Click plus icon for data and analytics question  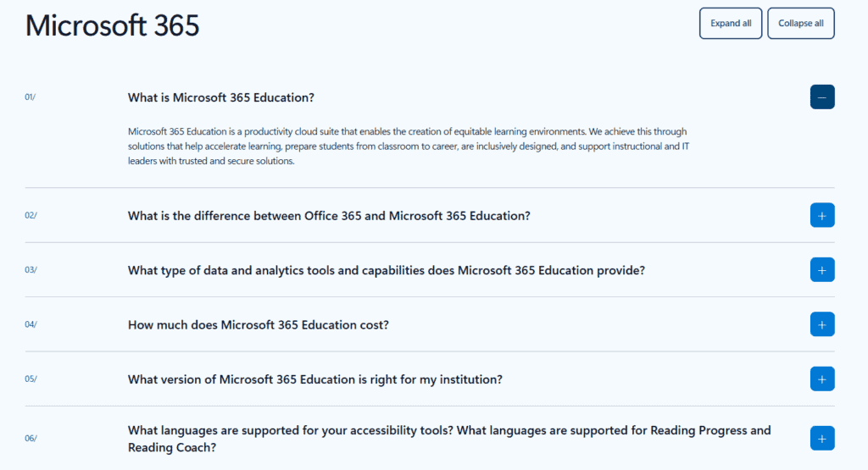pos(821,270)
